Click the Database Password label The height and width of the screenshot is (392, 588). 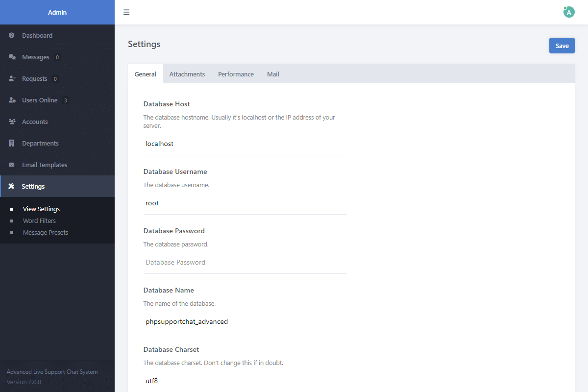click(x=174, y=231)
